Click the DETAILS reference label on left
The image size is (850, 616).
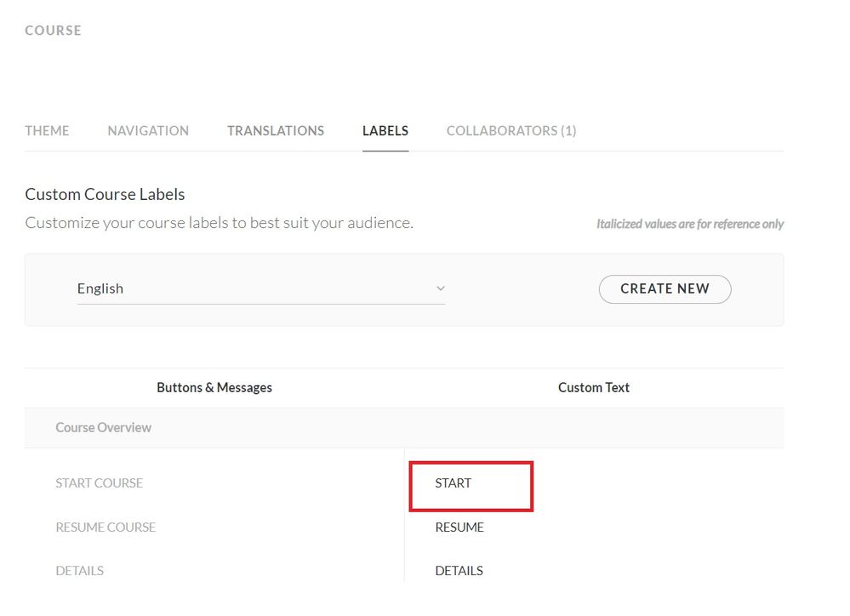[79, 571]
